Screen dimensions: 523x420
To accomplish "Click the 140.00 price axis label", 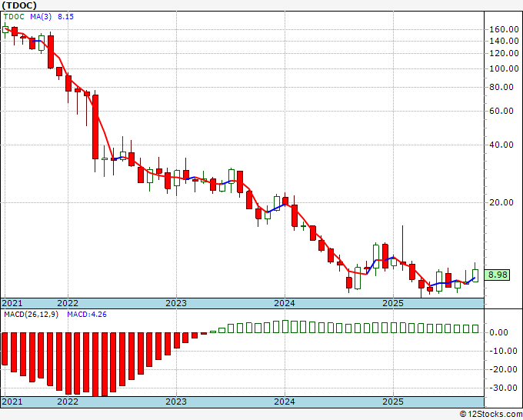I will pos(504,41).
